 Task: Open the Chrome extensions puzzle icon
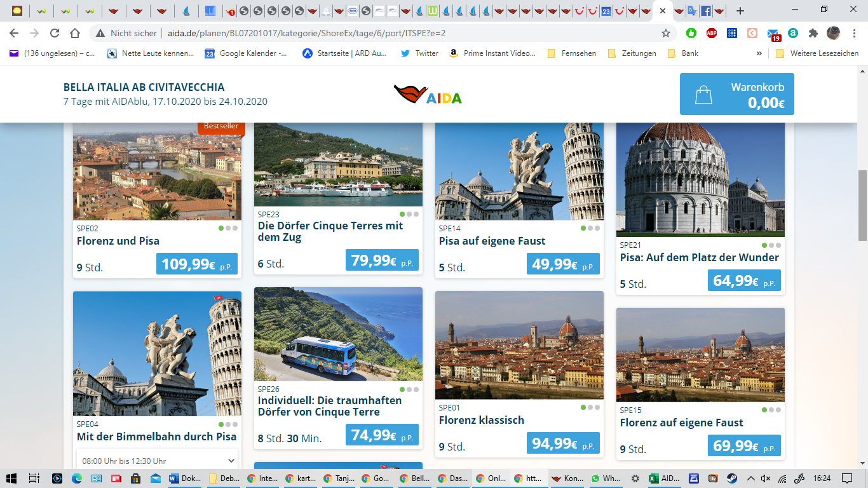813,33
